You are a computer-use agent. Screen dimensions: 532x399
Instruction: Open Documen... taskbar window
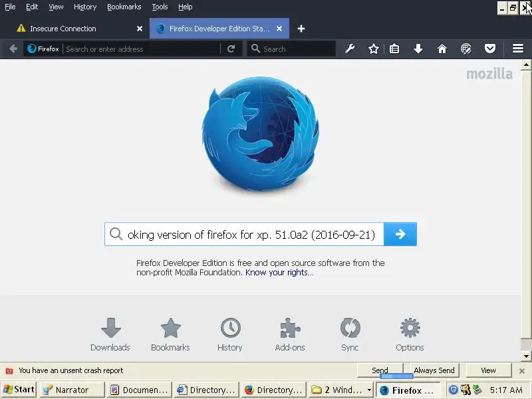(140, 390)
